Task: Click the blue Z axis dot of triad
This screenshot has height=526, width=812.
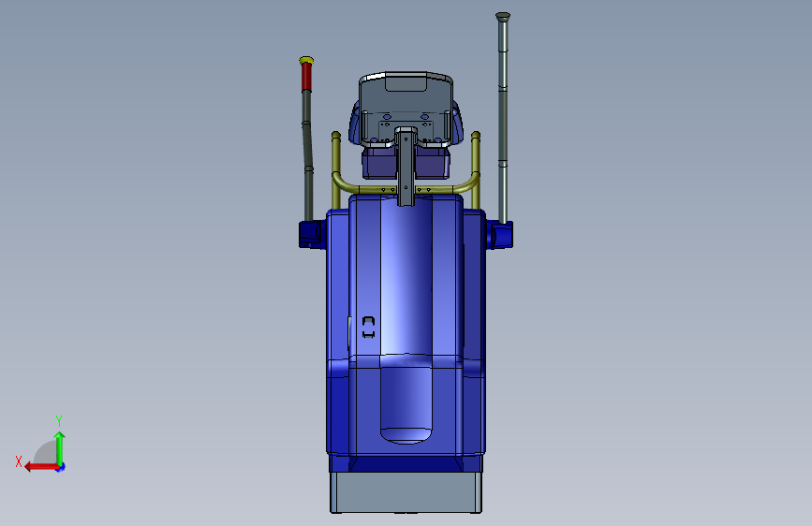Action: pos(61,468)
